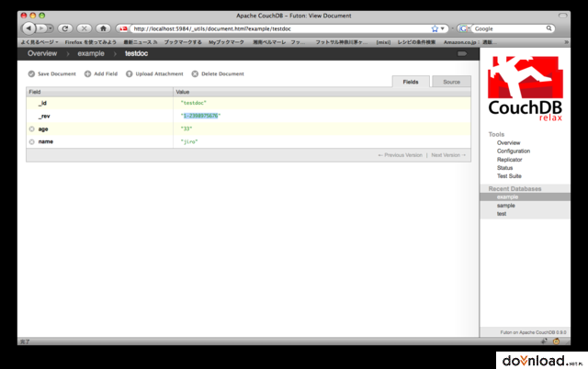Click the Save Document label

[x=57, y=73]
